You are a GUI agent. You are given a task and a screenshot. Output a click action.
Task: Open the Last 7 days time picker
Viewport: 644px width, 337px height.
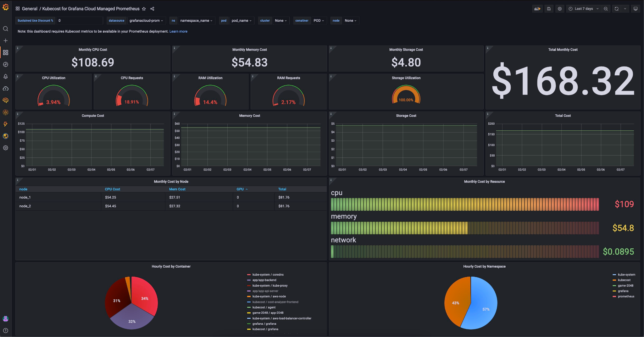[x=583, y=8]
